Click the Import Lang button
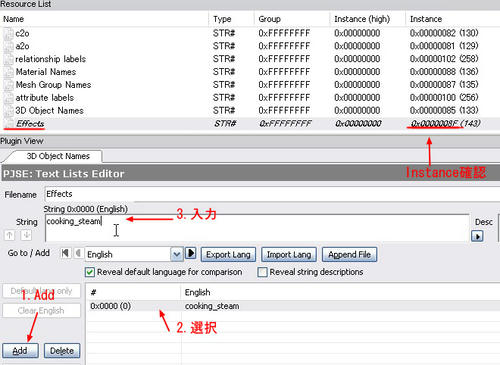The width and height of the screenshot is (500, 365). (x=289, y=255)
